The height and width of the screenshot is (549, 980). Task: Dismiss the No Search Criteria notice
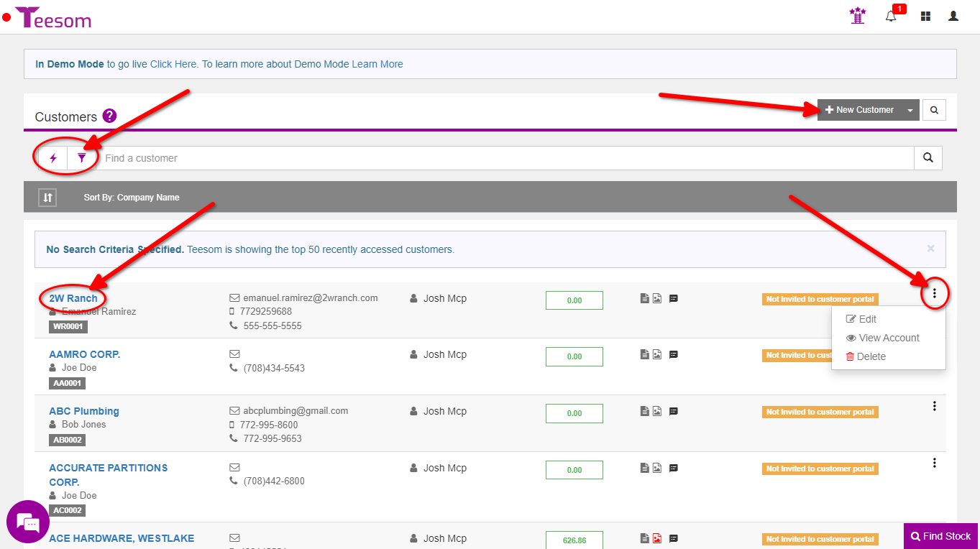click(930, 249)
